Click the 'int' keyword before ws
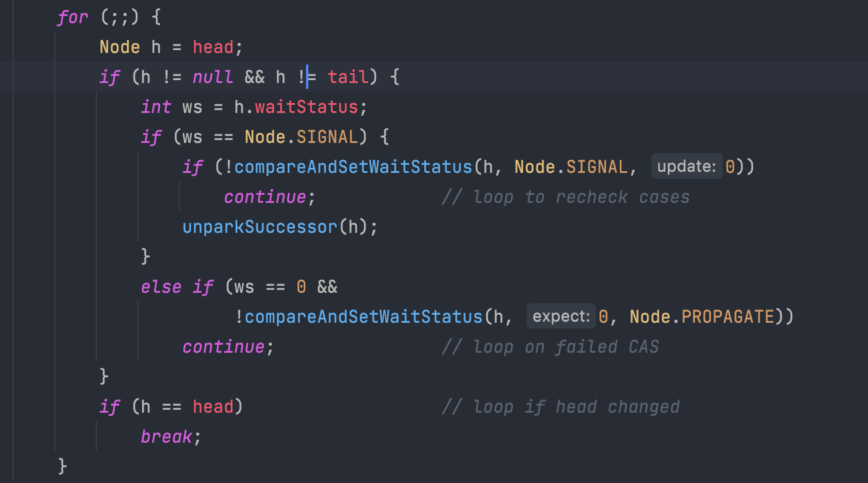Viewport: 868px width, 483px height. [156, 107]
